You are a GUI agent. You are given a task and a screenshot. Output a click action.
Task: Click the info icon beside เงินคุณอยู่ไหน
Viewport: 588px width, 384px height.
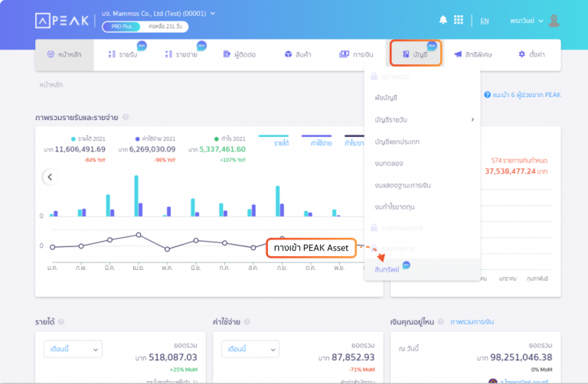coord(441,322)
